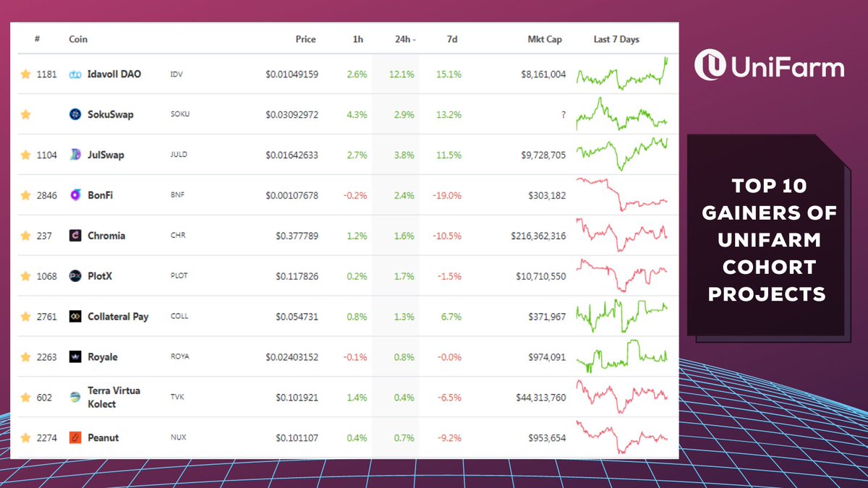Screen dimensions: 868x488
Task: Toggle favorite star for SokuSwap
Action: (x=26, y=114)
